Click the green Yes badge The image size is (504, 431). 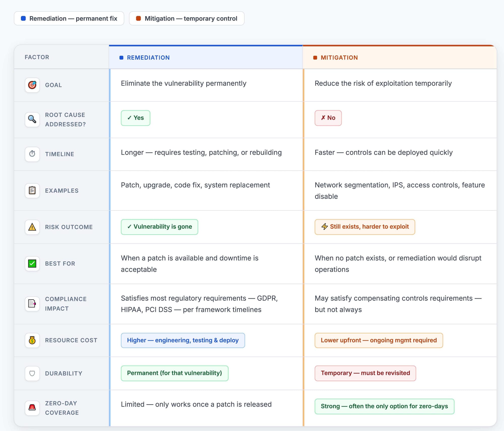[x=136, y=118]
